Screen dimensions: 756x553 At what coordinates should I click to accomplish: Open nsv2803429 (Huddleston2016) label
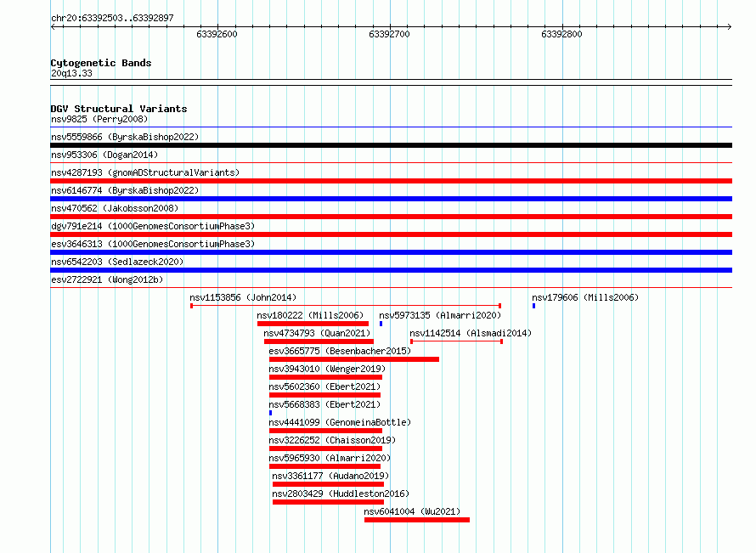click(x=341, y=494)
